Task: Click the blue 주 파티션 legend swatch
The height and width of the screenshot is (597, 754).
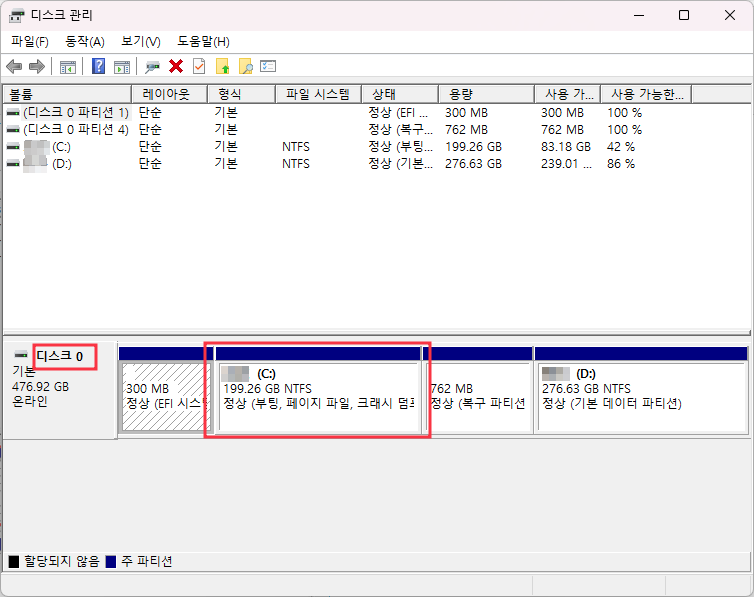Action: pos(111,561)
